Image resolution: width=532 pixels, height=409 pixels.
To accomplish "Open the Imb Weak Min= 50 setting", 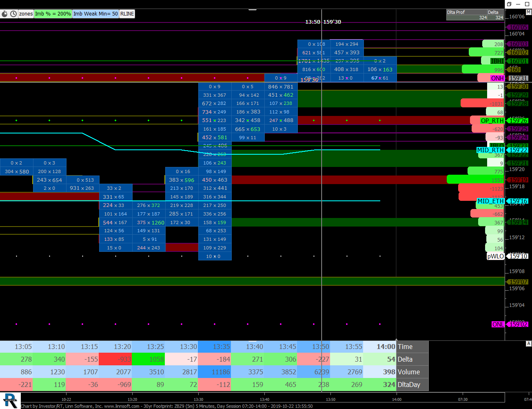I will (95, 14).
